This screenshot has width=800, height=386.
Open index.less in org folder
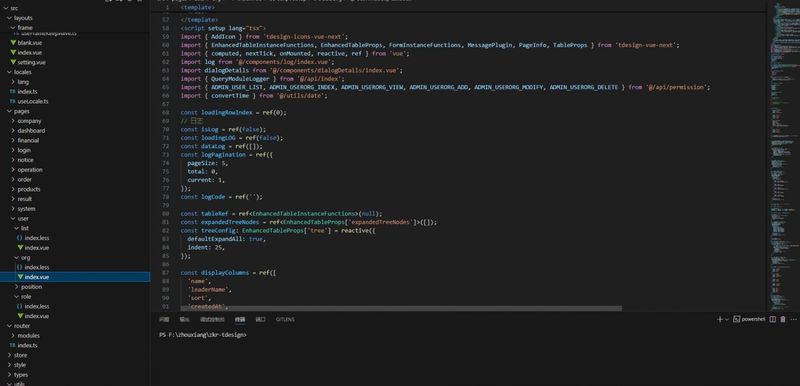[37, 267]
